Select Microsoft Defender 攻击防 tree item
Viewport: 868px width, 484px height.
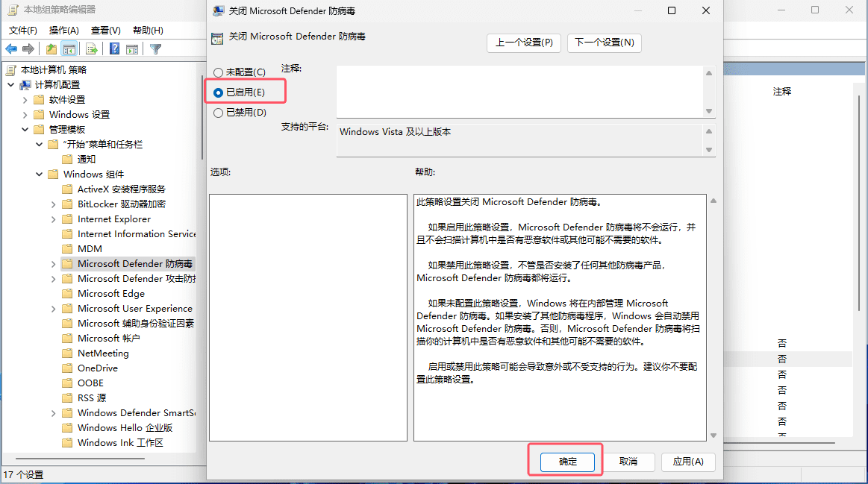(x=136, y=279)
